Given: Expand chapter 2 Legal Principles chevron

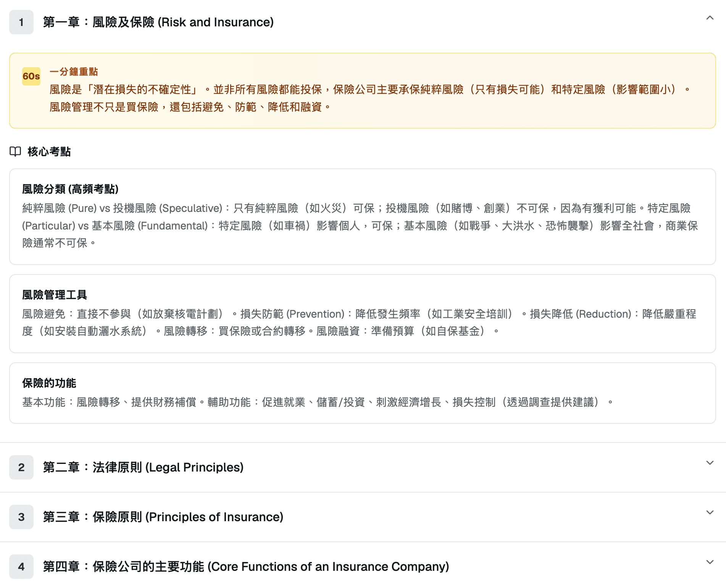Looking at the screenshot, I should [x=710, y=463].
